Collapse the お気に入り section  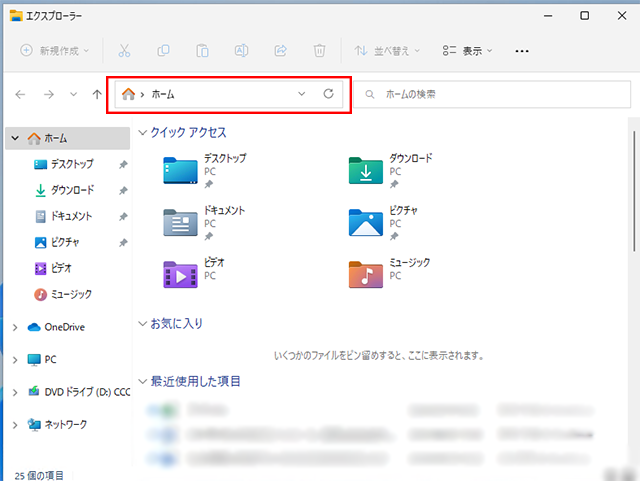(142, 324)
